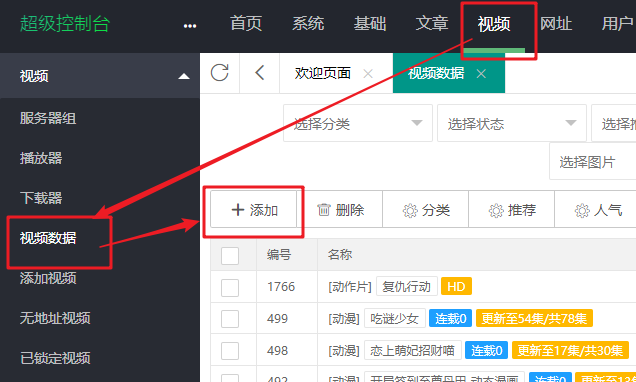Open the 首页 top menu
The height and width of the screenshot is (382, 636).
(246, 24)
